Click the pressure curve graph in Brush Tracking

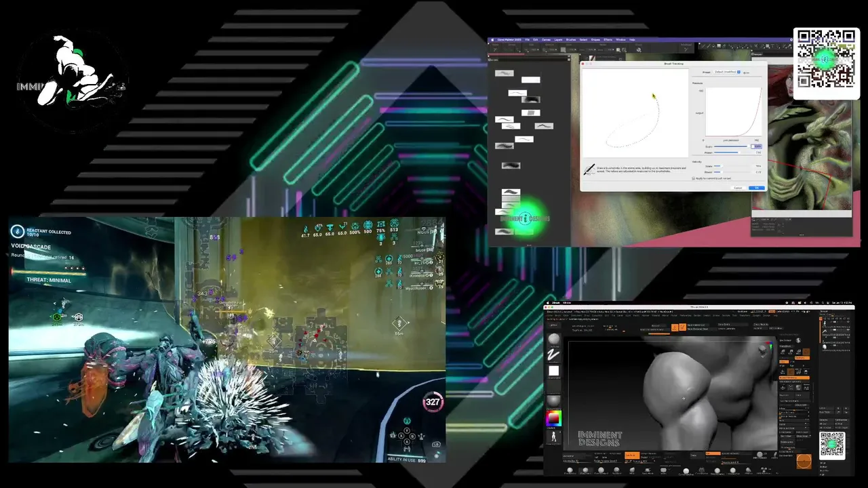pyautogui.click(x=733, y=113)
